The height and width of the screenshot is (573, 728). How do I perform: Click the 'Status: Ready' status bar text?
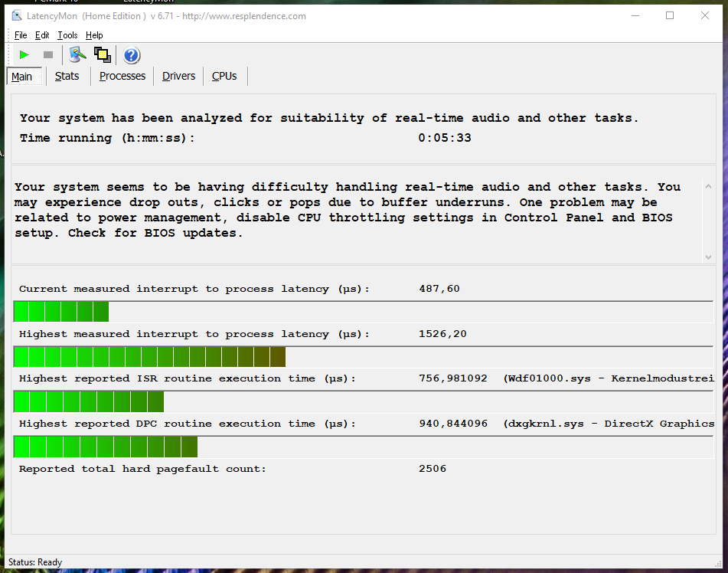pyautogui.click(x=35, y=562)
